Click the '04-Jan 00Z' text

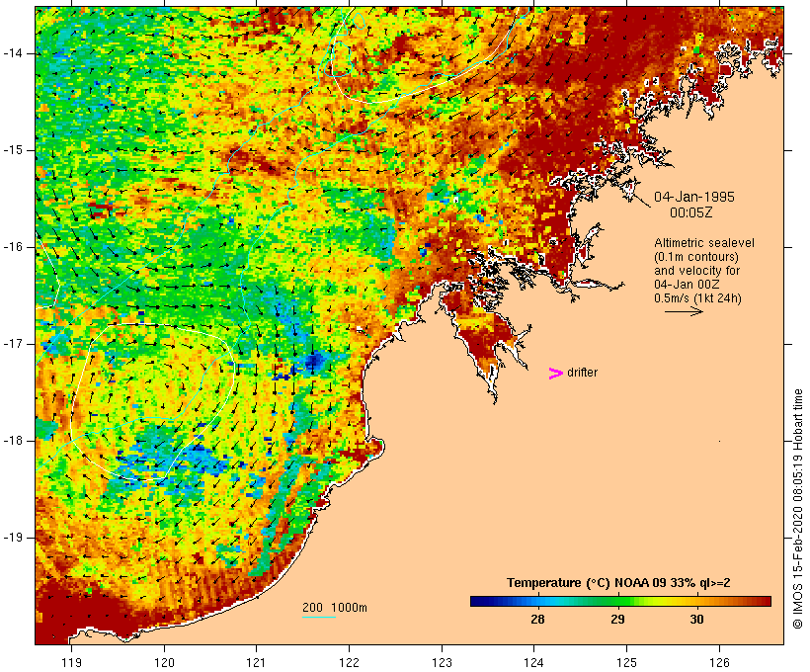coord(688,285)
